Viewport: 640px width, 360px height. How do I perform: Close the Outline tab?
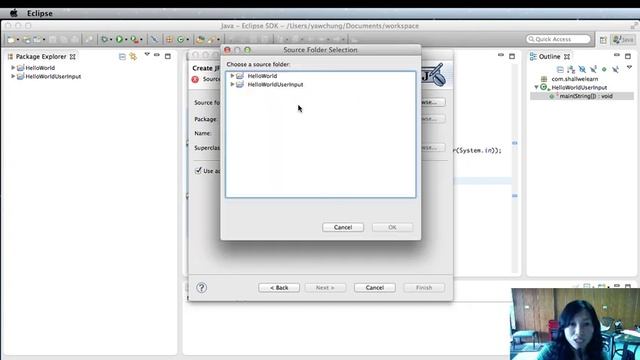click(567, 57)
